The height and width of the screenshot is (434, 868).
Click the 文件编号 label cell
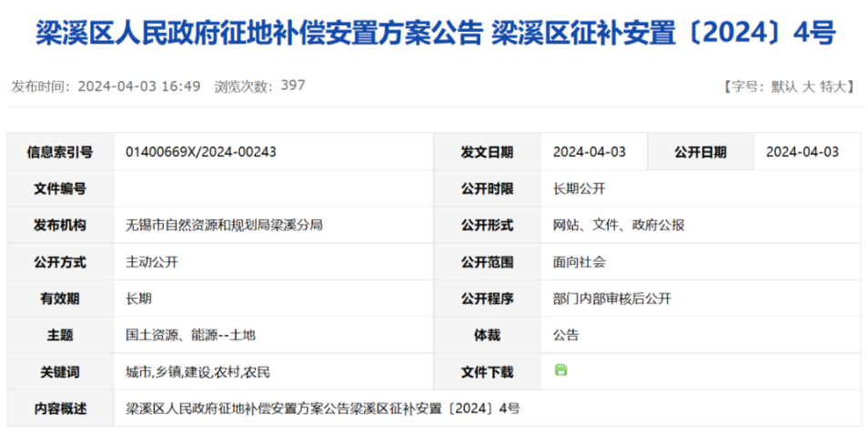coord(60,188)
